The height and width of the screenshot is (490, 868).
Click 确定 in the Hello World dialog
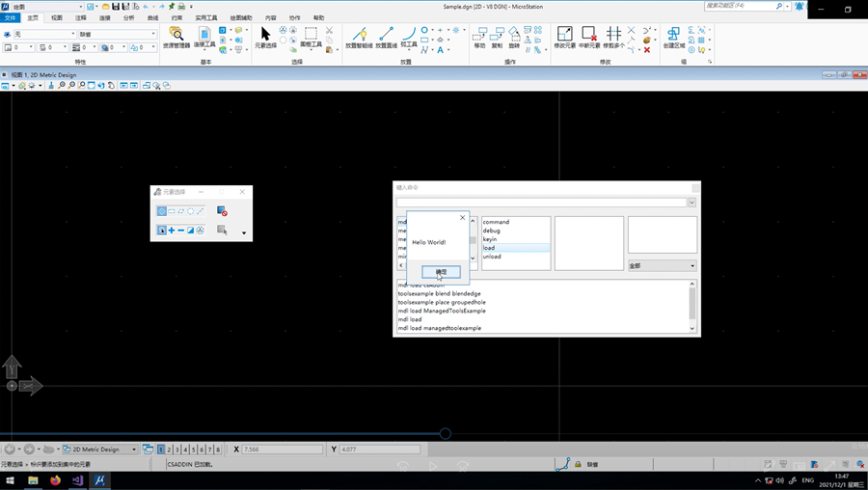click(441, 272)
